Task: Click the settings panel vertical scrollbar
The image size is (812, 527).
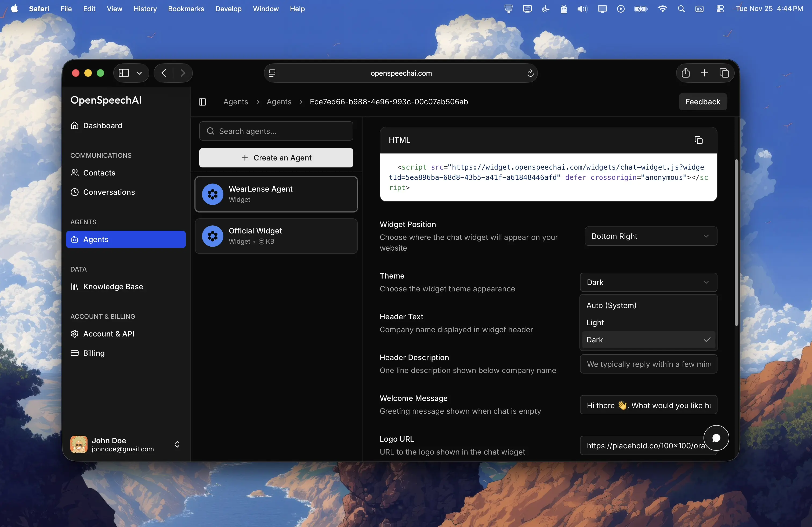Action: coord(736,242)
